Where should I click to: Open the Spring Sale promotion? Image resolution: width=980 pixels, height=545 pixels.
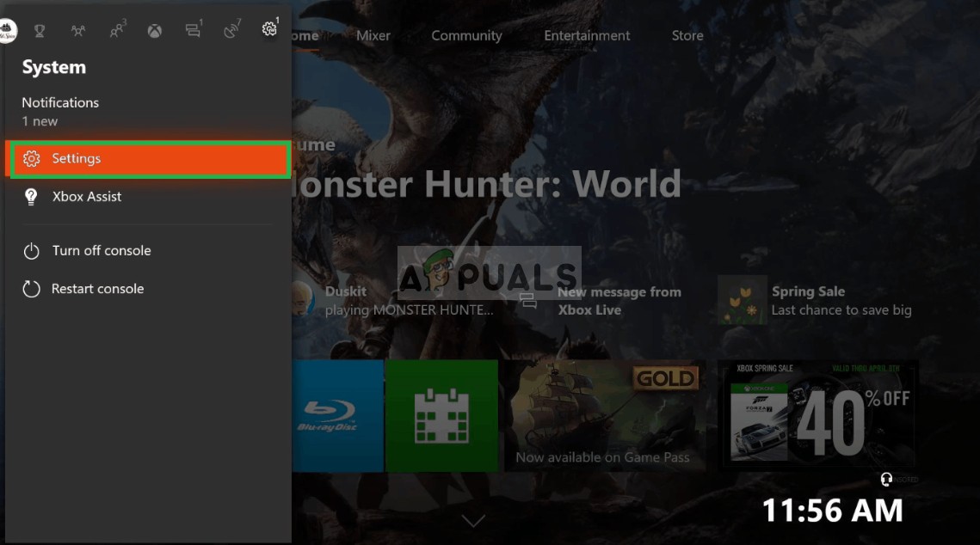815,300
